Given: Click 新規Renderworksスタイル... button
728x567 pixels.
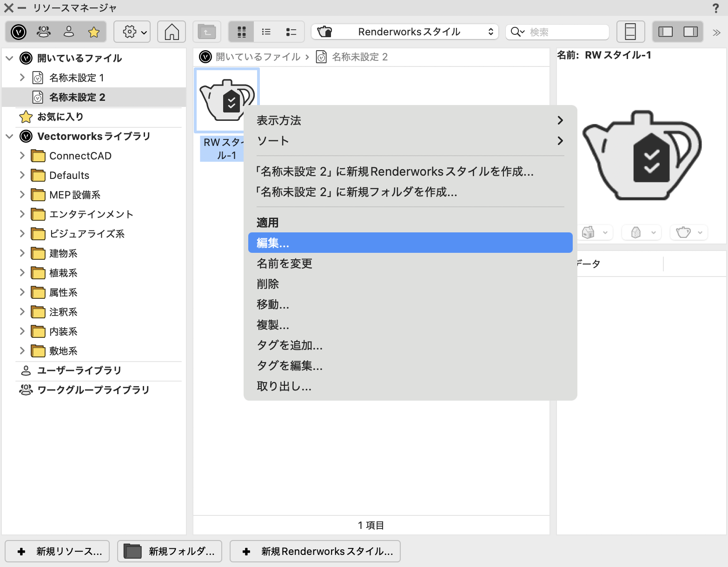Looking at the screenshot, I should pos(315,551).
